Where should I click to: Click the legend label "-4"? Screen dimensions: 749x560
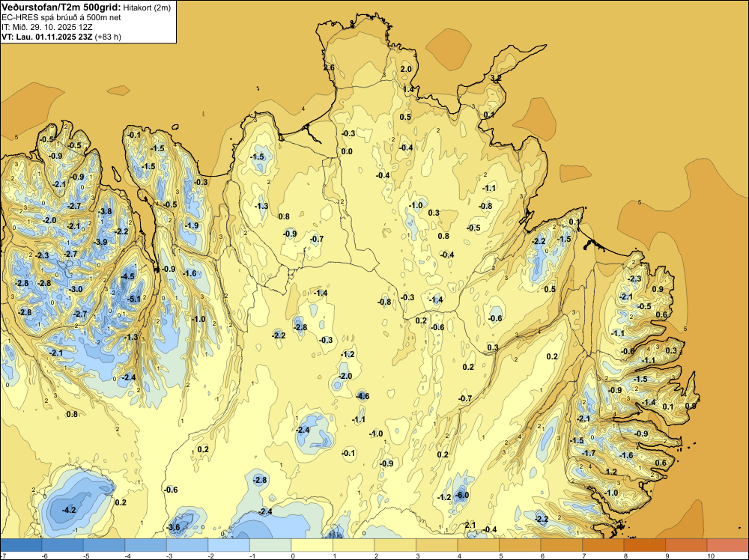point(127,556)
